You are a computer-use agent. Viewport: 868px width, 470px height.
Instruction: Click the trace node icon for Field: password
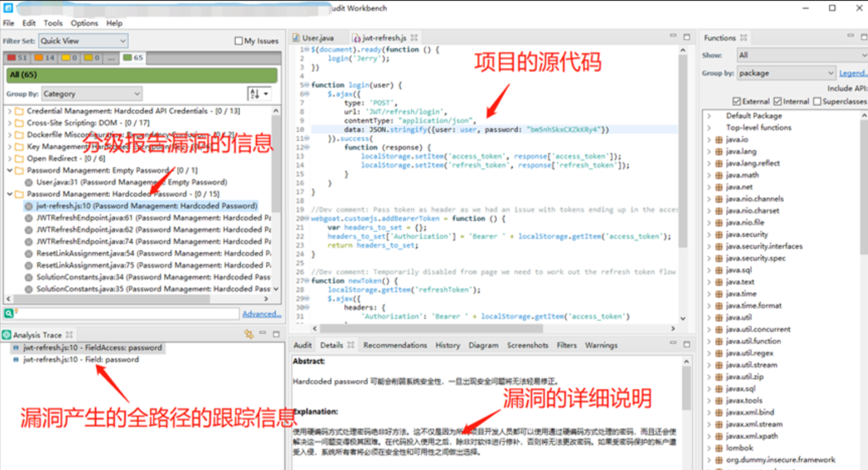[x=16, y=360]
